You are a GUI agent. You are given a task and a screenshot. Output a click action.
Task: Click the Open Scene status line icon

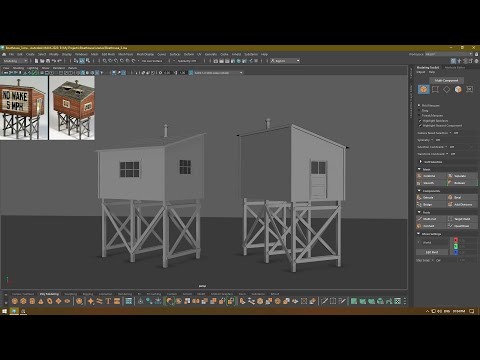point(42,61)
